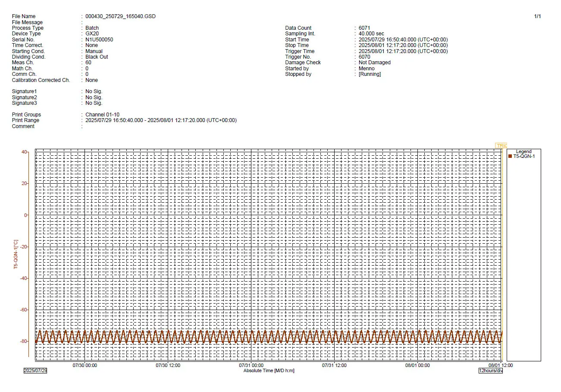Select the TRIG trigger marker above chart
The width and height of the screenshot is (561, 392).
(x=501, y=146)
